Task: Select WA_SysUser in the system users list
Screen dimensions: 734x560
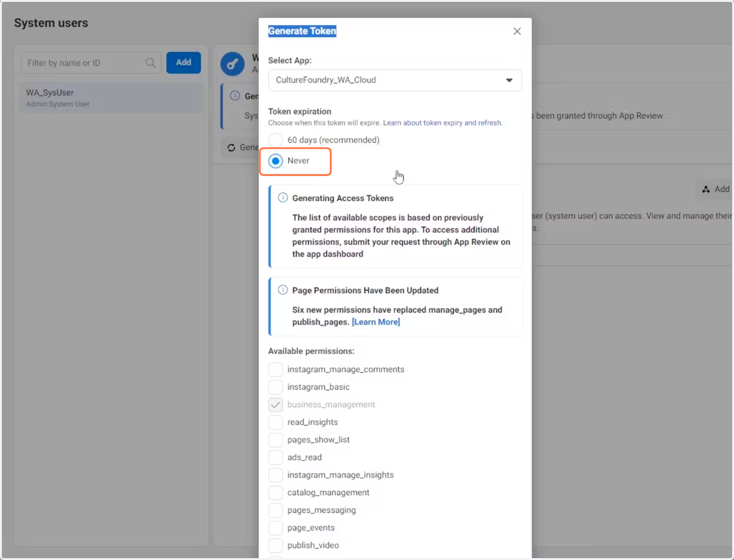Action: coord(111,98)
